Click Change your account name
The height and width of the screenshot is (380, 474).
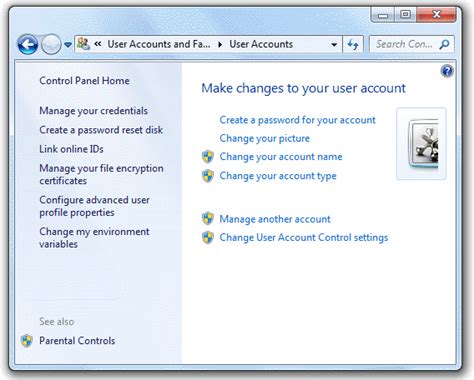click(x=281, y=157)
